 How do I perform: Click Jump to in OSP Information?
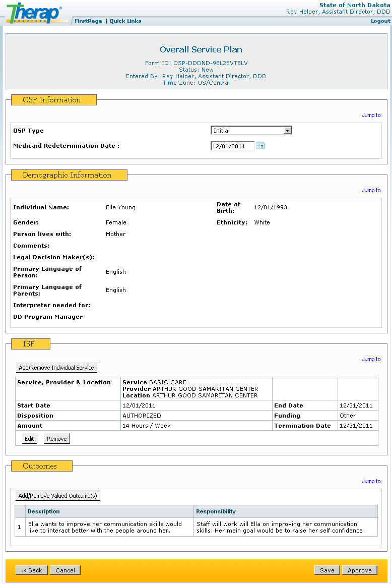coord(371,115)
